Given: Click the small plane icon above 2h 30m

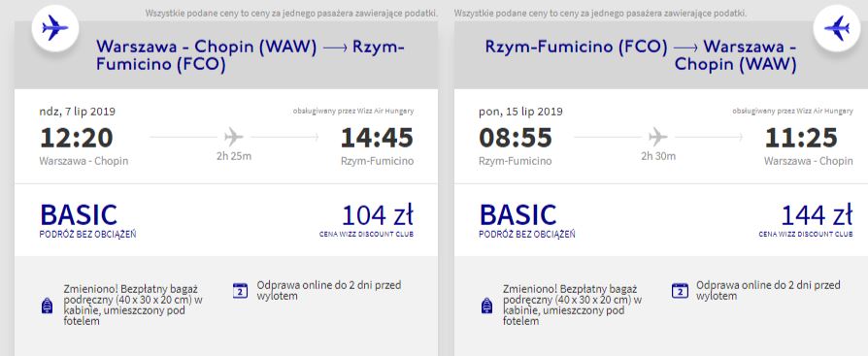Looking at the screenshot, I should click(x=657, y=137).
